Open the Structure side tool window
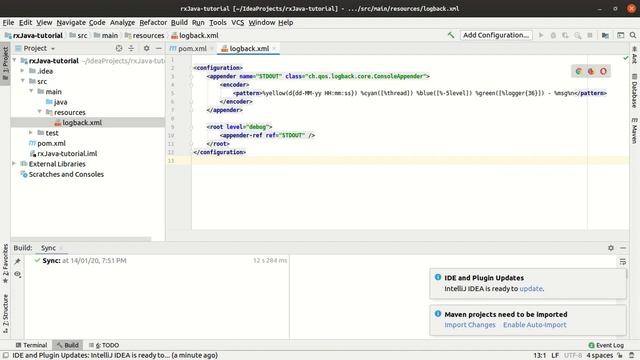The height and width of the screenshot is (360, 640). pyautogui.click(x=5, y=313)
